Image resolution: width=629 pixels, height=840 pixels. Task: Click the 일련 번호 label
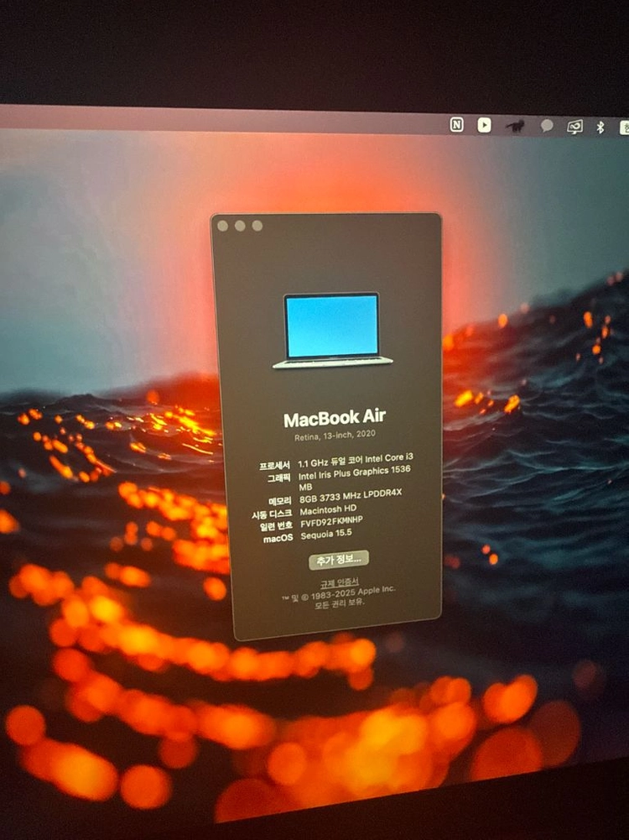[276, 526]
